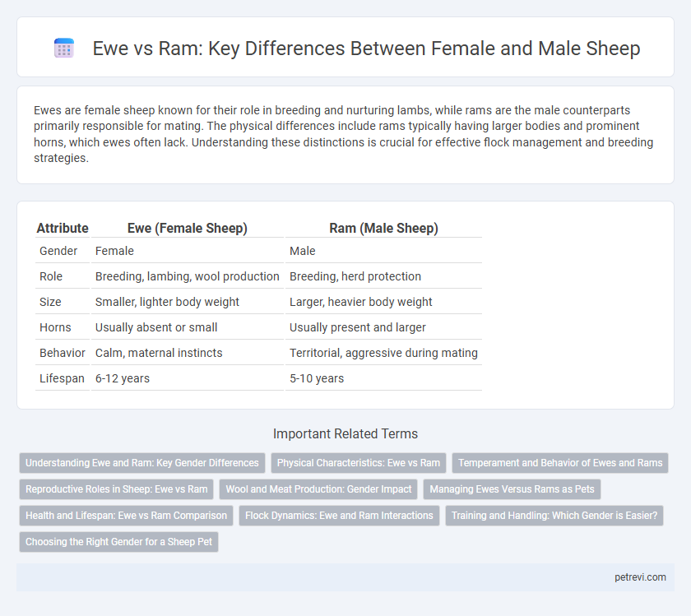The image size is (691, 616).
Task: Select the Behavior row label
Action: click(63, 353)
